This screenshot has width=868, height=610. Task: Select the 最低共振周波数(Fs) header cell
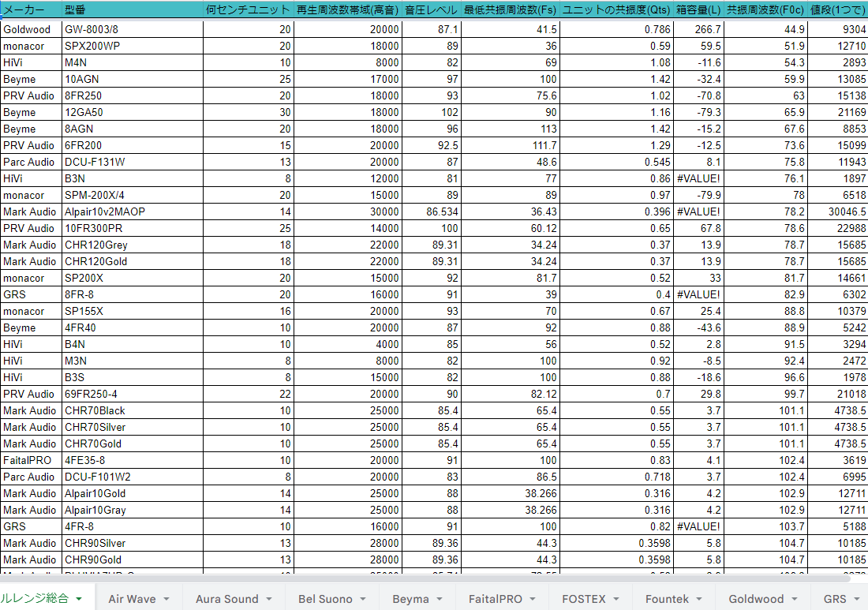tap(511, 9)
